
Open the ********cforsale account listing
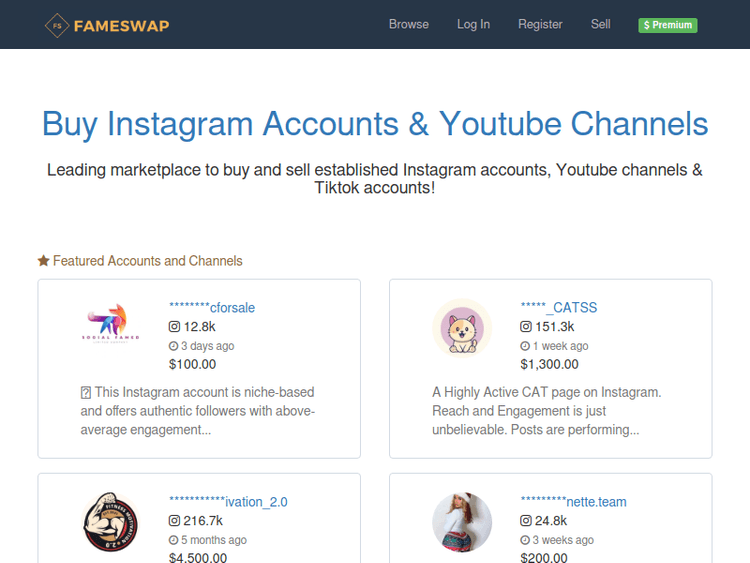click(x=212, y=308)
